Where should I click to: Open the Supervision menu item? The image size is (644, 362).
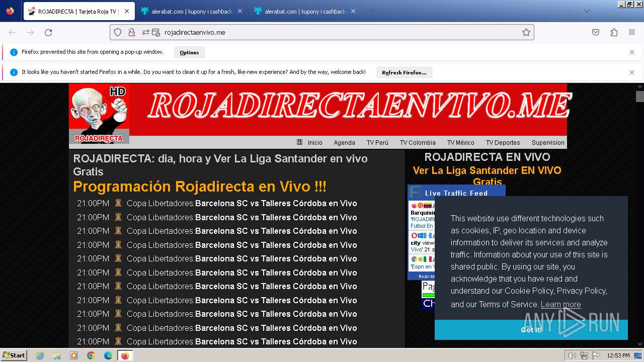pyautogui.click(x=548, y=142)
